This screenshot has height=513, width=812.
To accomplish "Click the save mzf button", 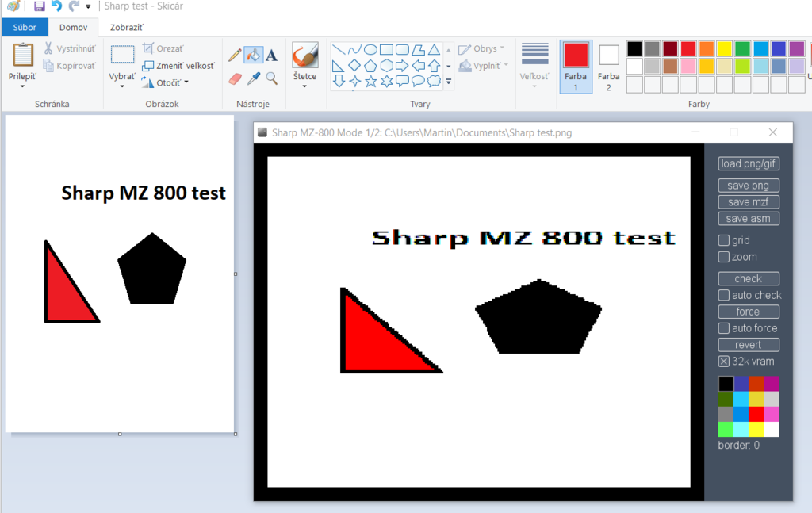I will coord(749,201).
